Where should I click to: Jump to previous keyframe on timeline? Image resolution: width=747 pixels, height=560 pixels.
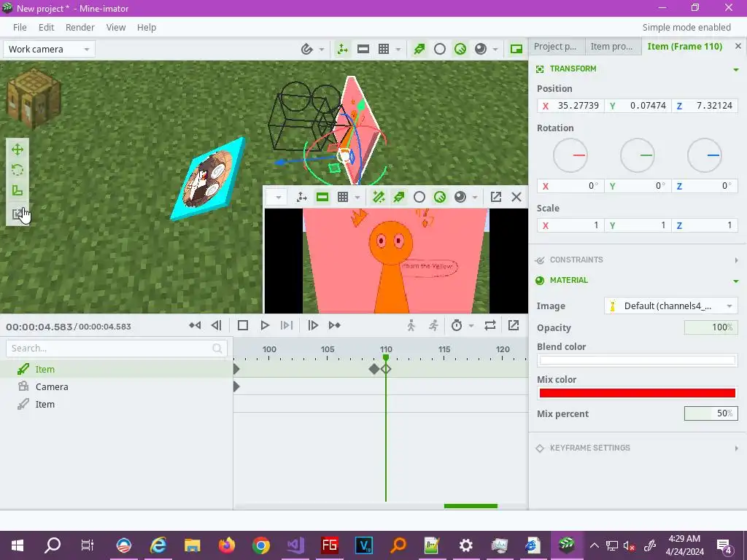click(x=195, y=325)
